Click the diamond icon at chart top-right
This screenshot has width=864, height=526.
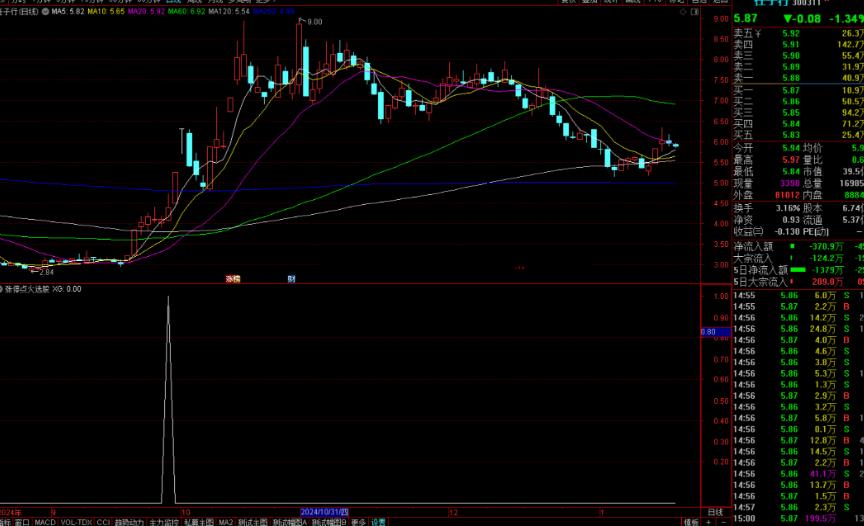coord(683,11)
